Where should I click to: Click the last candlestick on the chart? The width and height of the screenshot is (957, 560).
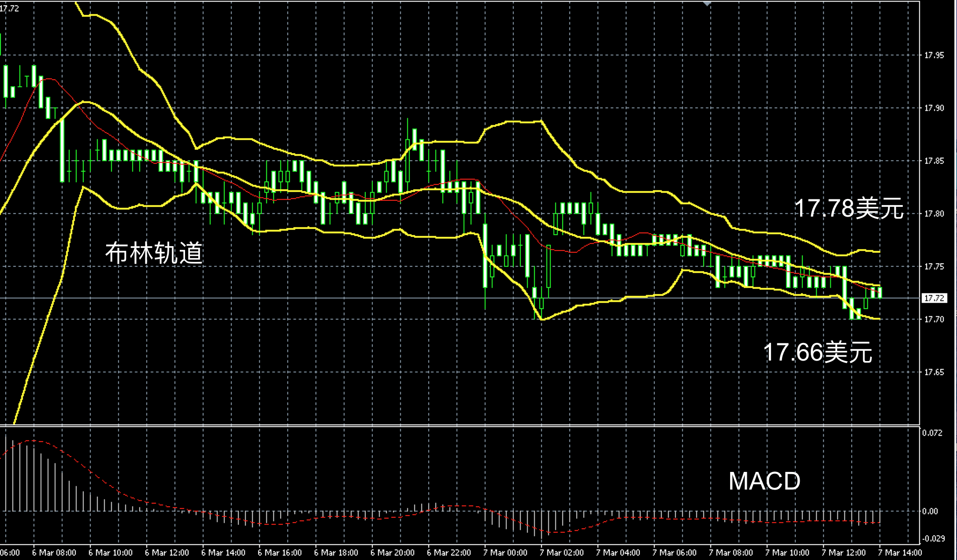tap(880, 292)
